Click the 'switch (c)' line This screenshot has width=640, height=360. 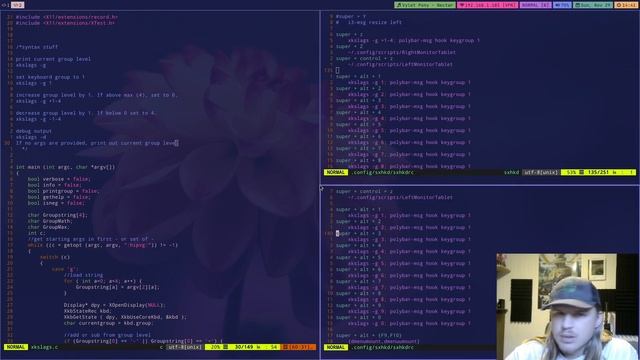pyautogui.click(x=55, y=257)
